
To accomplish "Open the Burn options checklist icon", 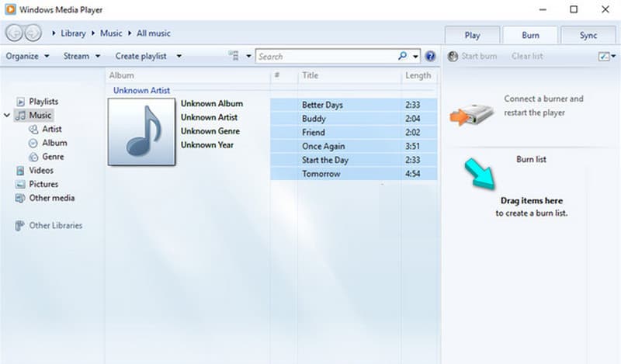I will tap(604, 56).
